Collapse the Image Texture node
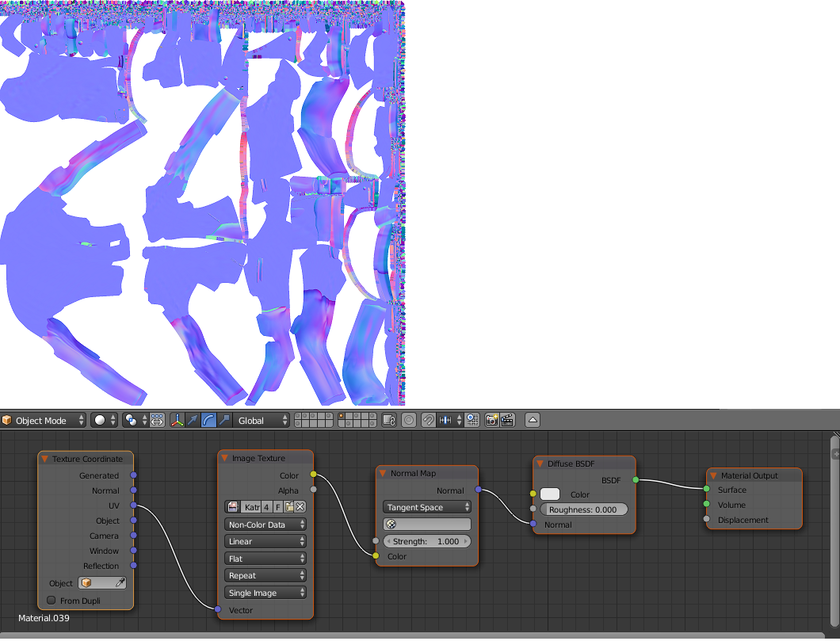Viewport: 840px width, 641px height. click(x=224, y=458)
